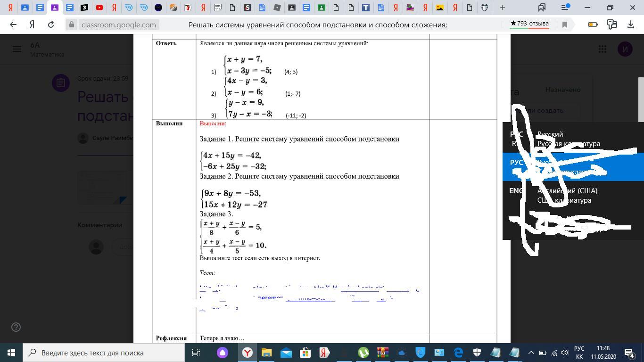Open the site reviews rating badge
Screen dimensions: 644x362
point(529,24)
